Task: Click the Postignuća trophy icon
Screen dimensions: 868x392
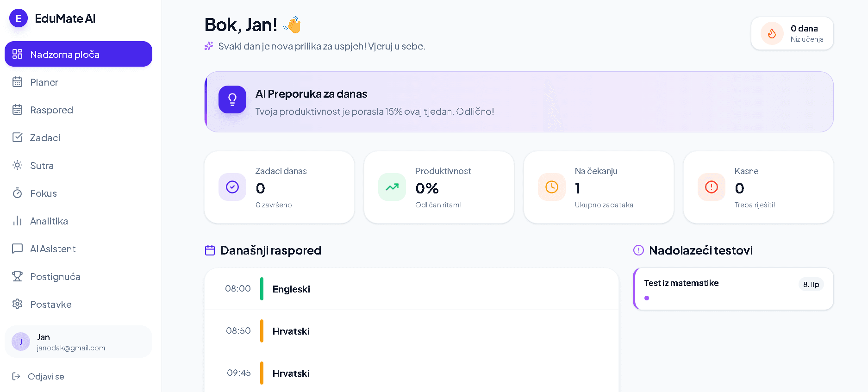Action: [17, 276]
